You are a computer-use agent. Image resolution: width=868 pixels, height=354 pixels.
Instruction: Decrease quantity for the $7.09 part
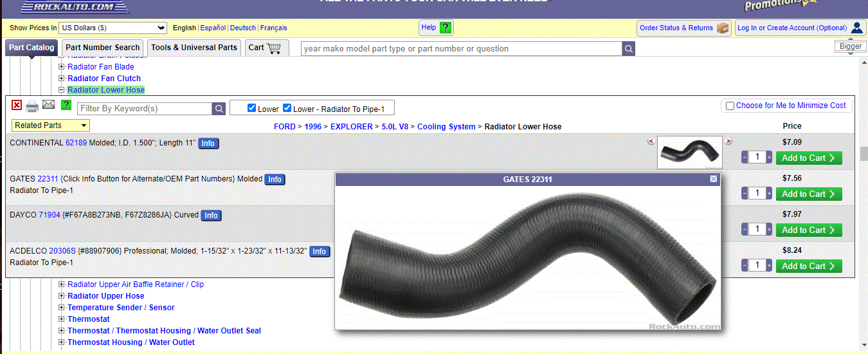point(745,158)
